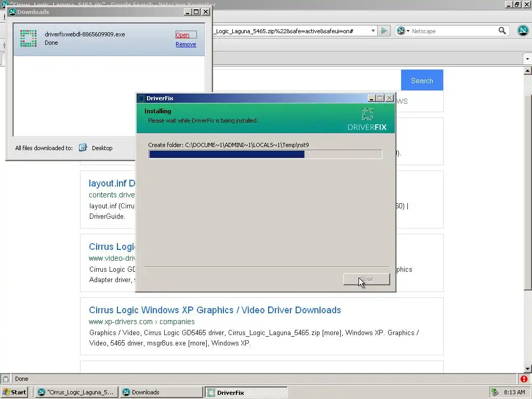Screen dimensions: 532x399
Task: Remove the driverfixwebdl download entry
Action: (x=185, y=44)
